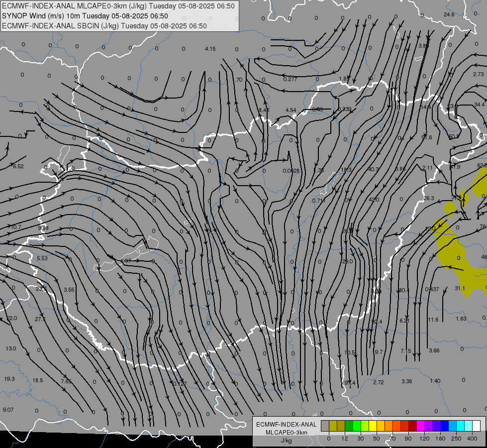Image resolution: width=487 pixels, height=448 pixels.
Task: Select the legend tick value 70
Action: (392, 439)
